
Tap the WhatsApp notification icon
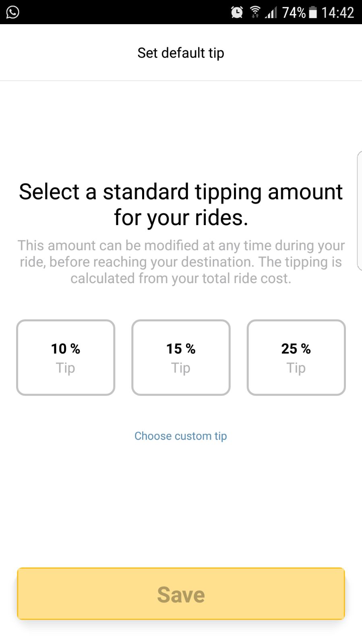(12, 12)
